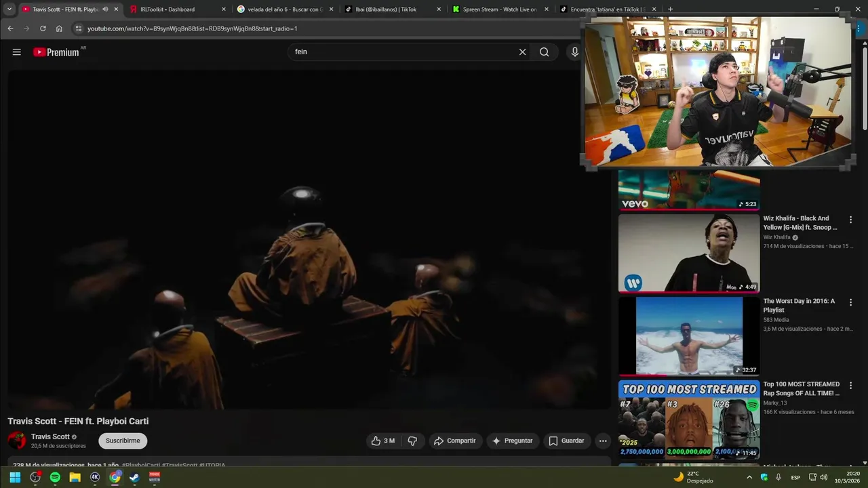Click the 583 Media channel name
This screenshot has width=868, height=488.
776,320
